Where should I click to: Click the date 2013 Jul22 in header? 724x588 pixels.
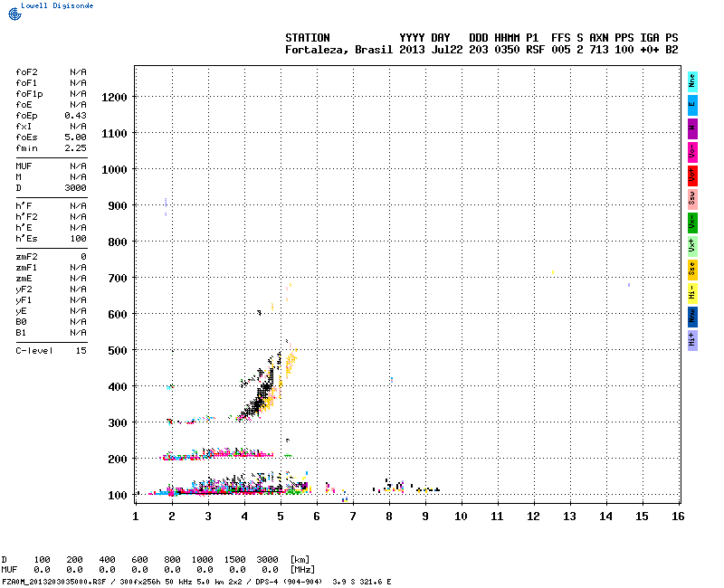point(431,50)
